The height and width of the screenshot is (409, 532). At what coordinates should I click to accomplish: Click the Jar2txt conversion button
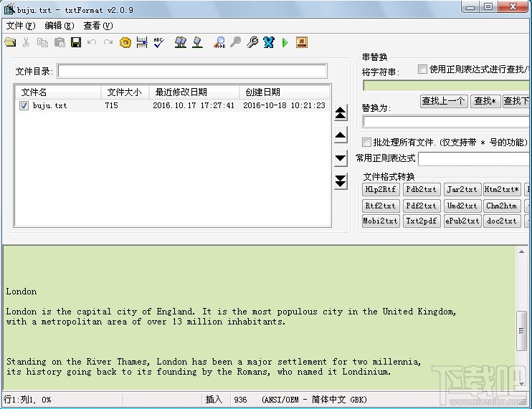pos(462,189)
